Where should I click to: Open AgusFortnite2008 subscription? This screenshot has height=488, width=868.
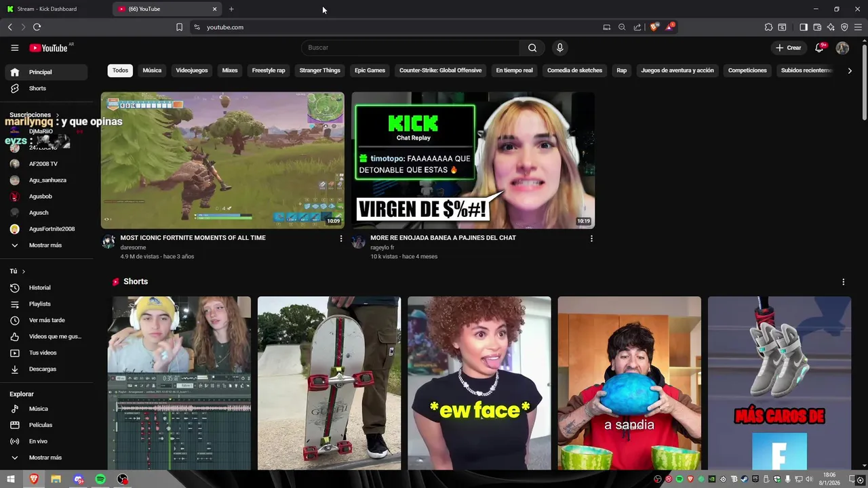(47, 229)
